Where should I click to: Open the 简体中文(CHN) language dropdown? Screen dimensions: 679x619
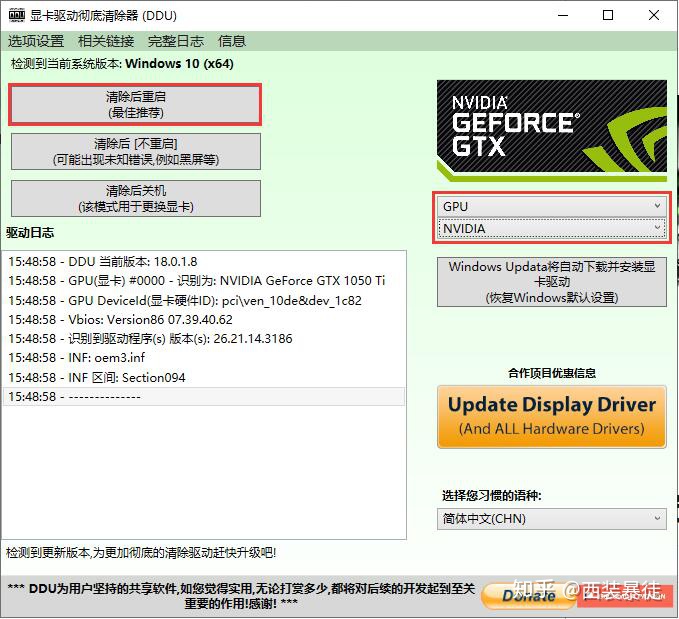552,519
